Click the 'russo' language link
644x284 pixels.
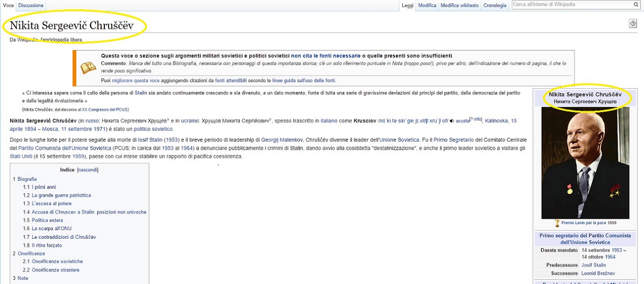pyautogui.click(x=93, y=121)
